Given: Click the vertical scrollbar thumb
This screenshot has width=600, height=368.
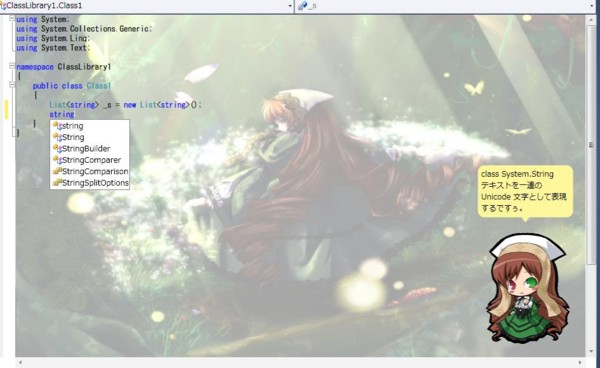Looking at the screenshot, I should tap(592, 145).
